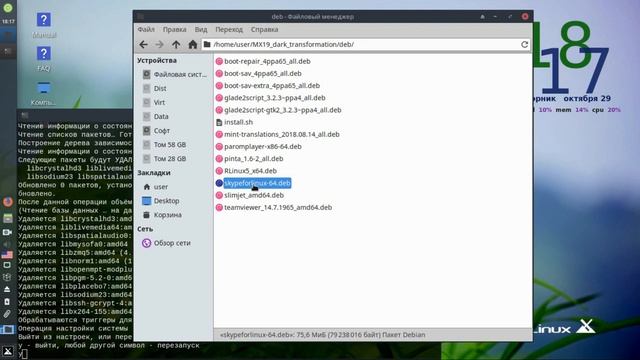The image size is (640, 360).
Task: Click the green update icon at panel top
Action: click(x=8, y=7)
